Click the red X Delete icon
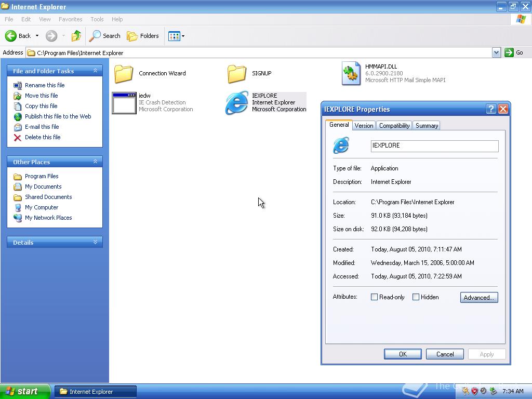Image resolution: width=532 pixels, height=399 pixels. (18, 137)
